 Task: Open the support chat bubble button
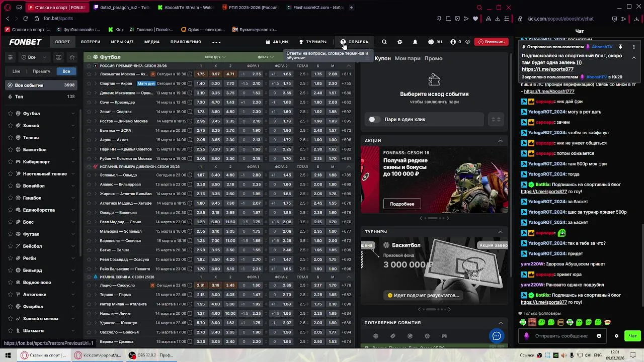(x=497, y=336)
